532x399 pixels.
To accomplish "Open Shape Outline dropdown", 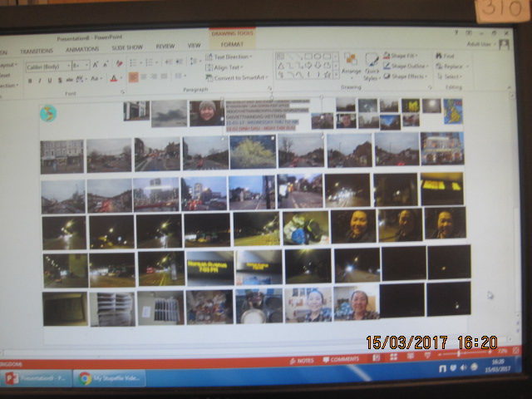I will [x=406, y=66].
